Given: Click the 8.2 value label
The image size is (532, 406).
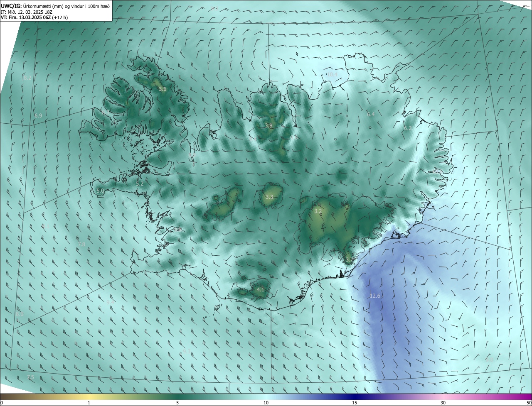Looking at the screenshot, I should tap(27, 78).
